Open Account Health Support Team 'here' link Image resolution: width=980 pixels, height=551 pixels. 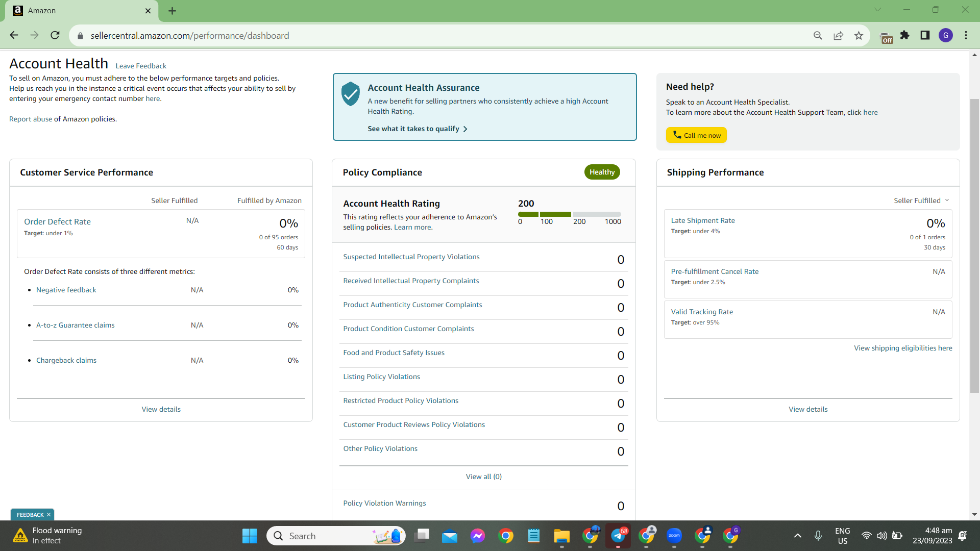pyautogui.click(x=870, y=112)
